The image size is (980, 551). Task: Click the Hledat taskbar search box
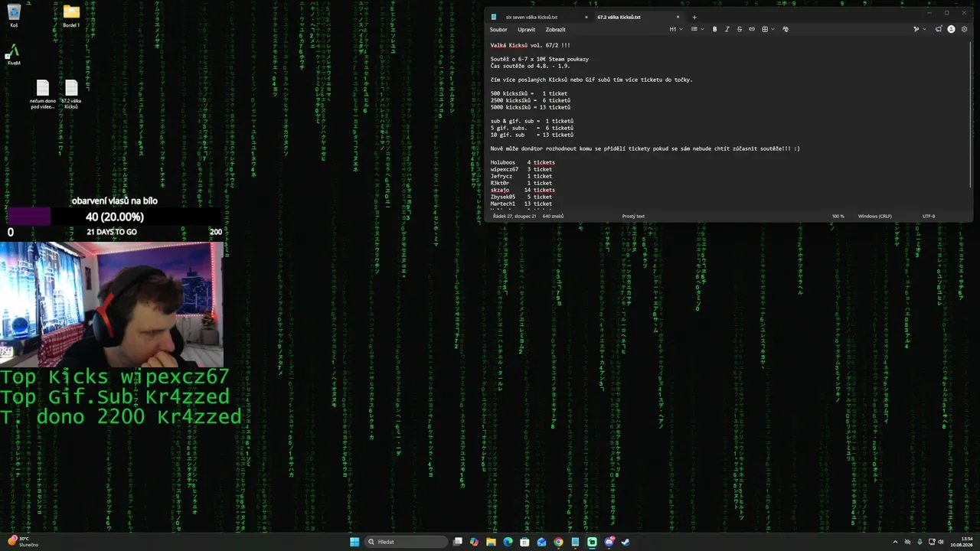pyautogui.click(x=406, y=542)
